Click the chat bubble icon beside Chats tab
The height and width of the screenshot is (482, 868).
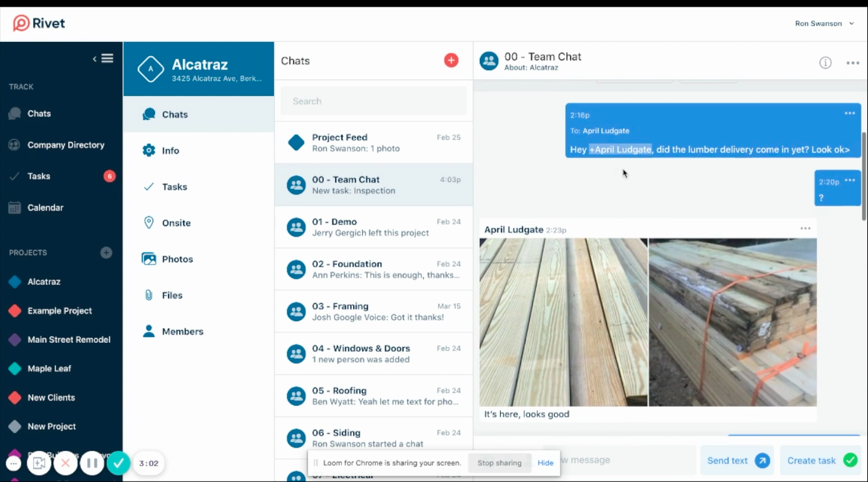point(149,114)
